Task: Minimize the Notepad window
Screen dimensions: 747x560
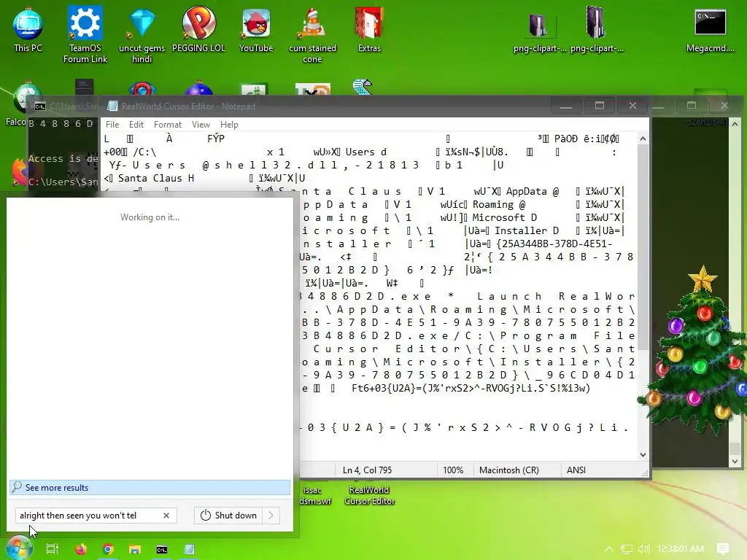Action: pyautogui.click(x=566, y=106)
